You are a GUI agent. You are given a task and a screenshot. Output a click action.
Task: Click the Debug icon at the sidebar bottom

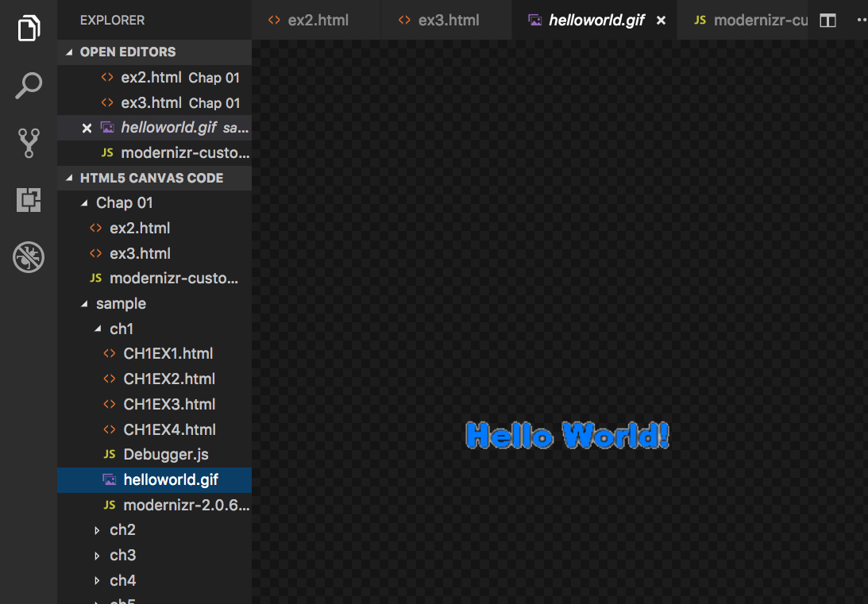coord(29,257)
